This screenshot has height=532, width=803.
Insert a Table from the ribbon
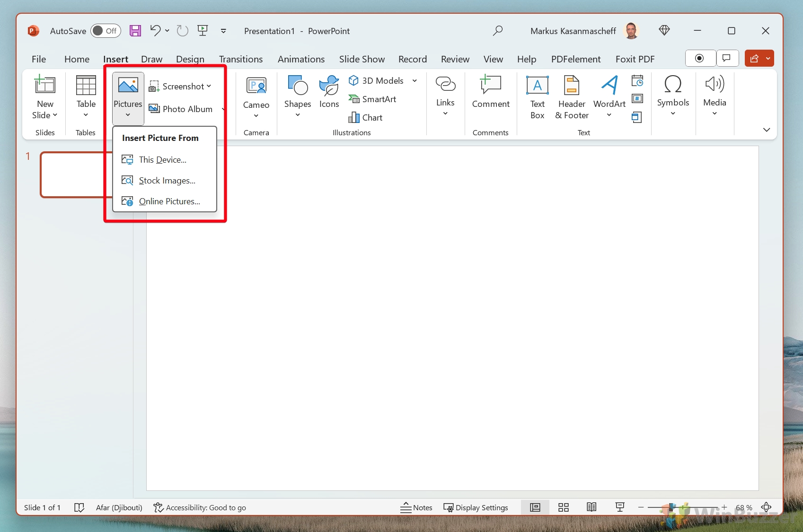(x=86, y=97)
